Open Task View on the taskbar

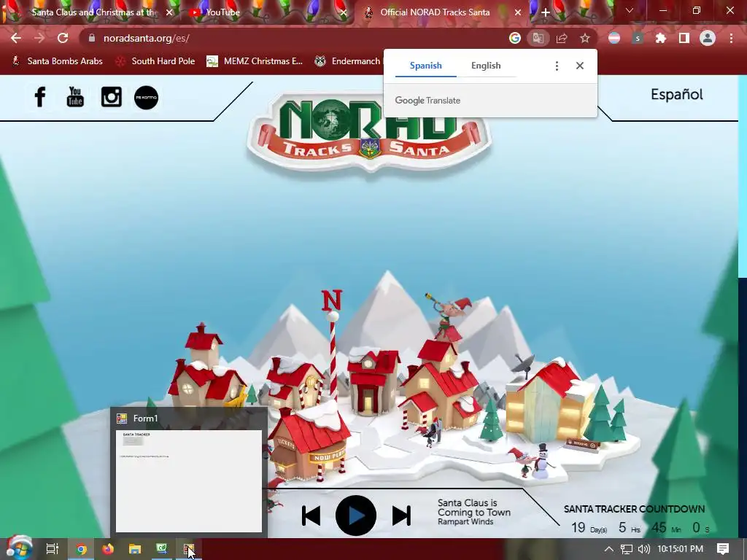pos(53,549)
